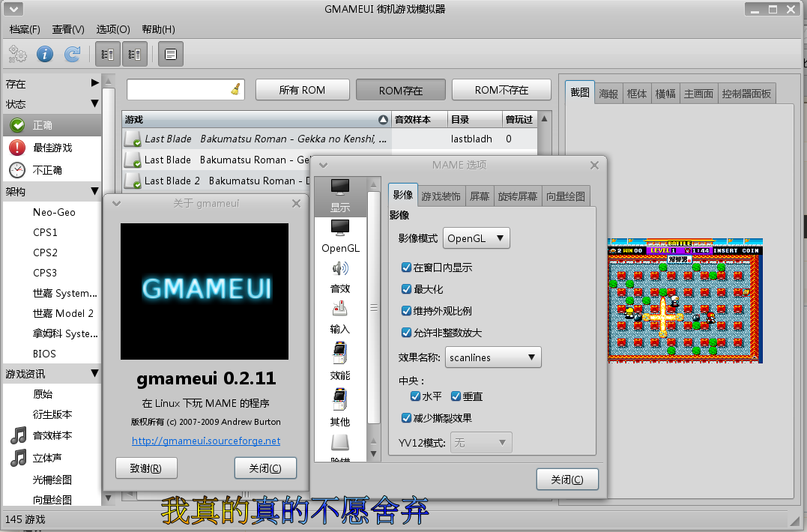
Task: Open game info with the blue 'i' icon
Action: 45,54
